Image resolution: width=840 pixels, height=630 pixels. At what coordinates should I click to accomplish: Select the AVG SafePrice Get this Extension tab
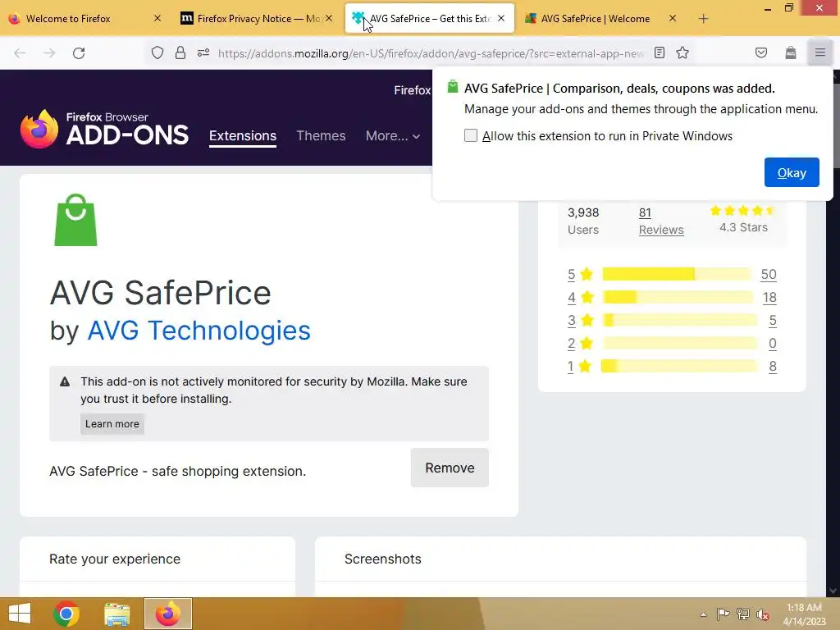pyautogui.click(x=428, y=19)
